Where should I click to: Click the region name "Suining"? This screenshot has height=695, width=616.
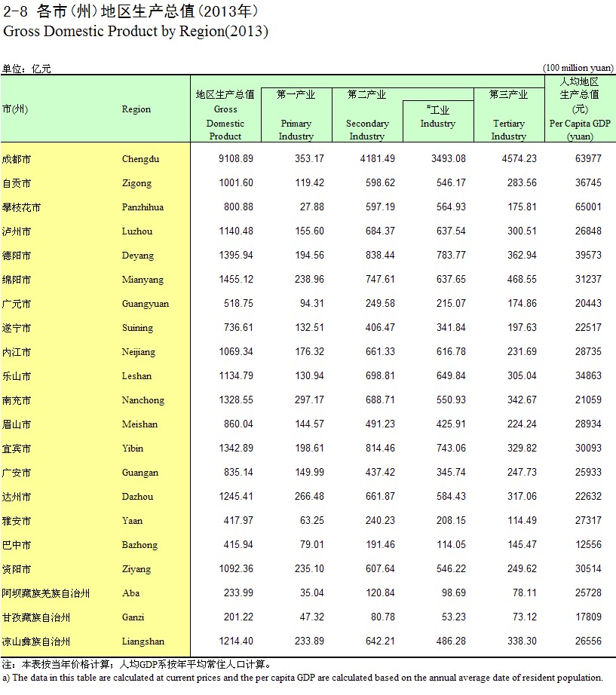[137, 328]
